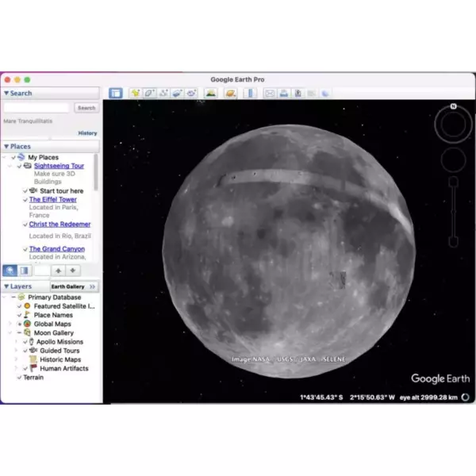Click the Search button
Image resolution: width=476 pixels, height=476 pixels.
coord(86,108)
